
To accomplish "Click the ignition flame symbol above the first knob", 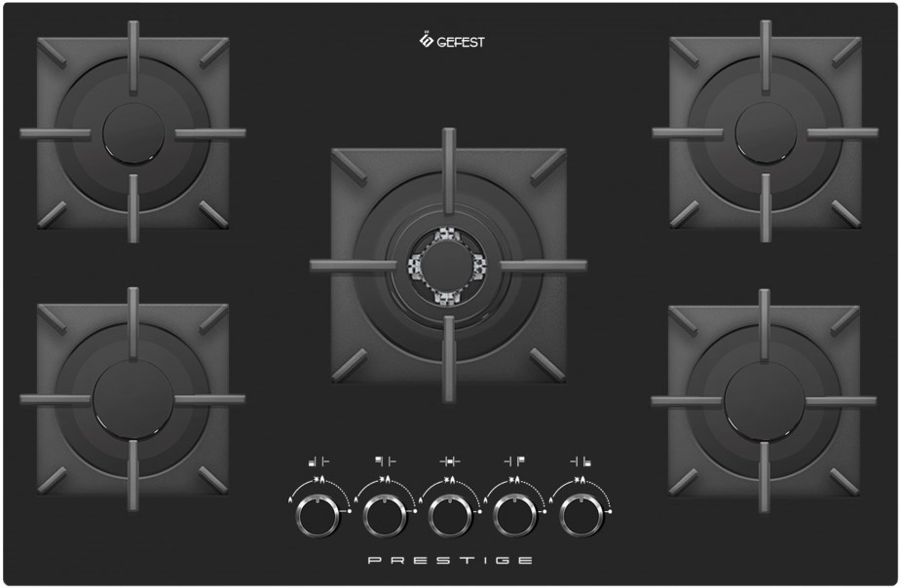I will click(x=319, y=480).
